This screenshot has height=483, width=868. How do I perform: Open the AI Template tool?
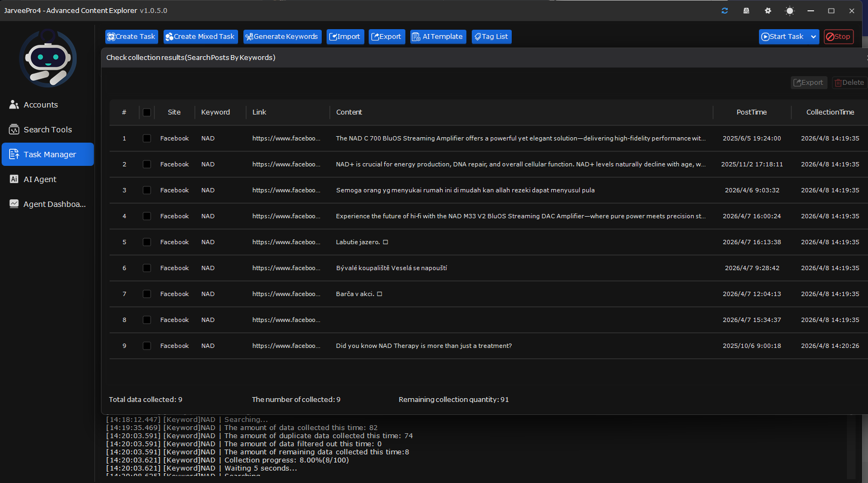tap(438, 37)
